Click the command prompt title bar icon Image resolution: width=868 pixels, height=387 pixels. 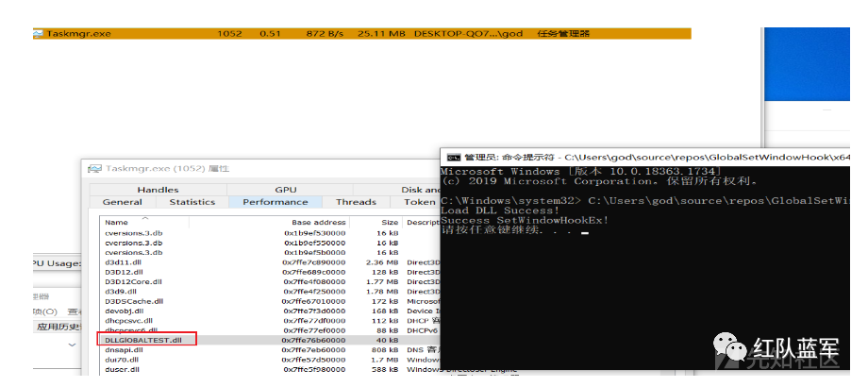[x=454, y=158]
